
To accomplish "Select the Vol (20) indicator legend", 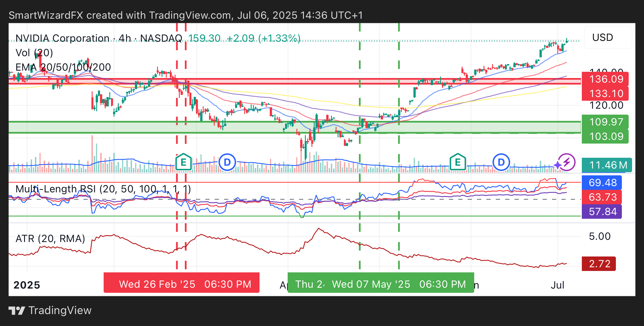I will [34, 53].
